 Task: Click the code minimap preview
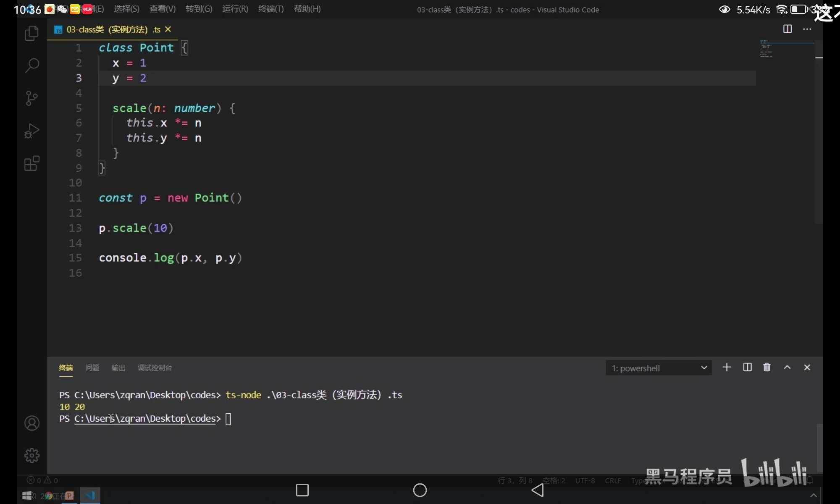coord(766,49)
